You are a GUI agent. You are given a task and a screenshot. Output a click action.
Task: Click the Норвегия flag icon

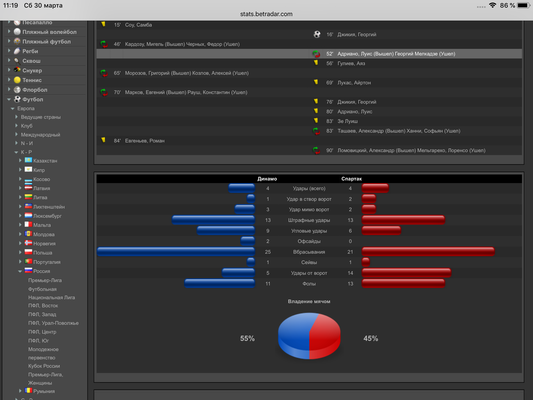pos(28,243)
